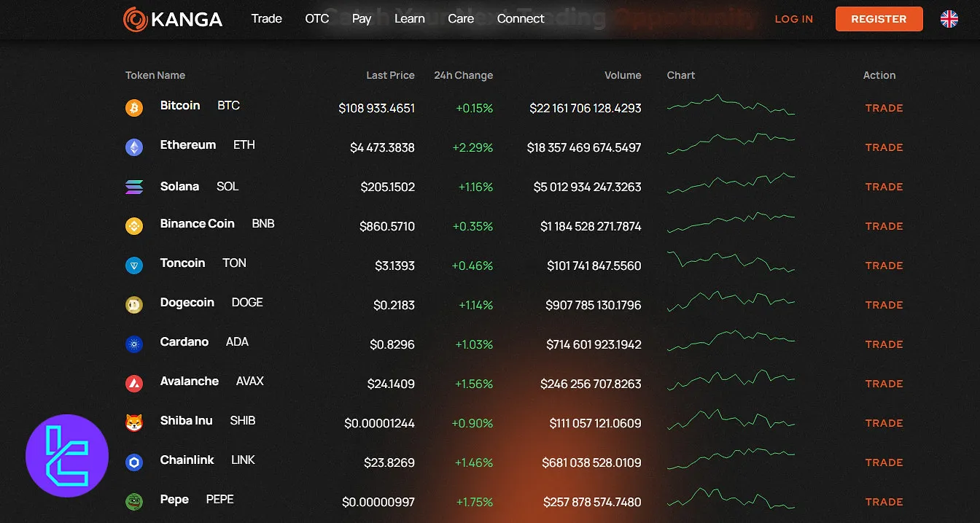Screen dimensions: 980x523
Task: Click TRADE for Cardano
Action: (x=884, y=344)
